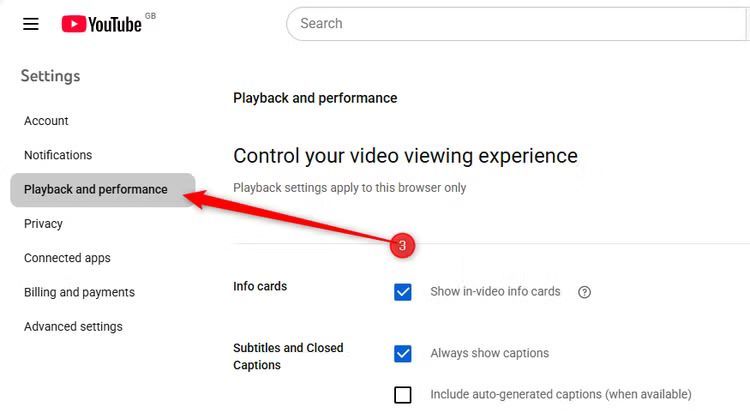Click the Control your video viewing experience heading

pos(405,156)
